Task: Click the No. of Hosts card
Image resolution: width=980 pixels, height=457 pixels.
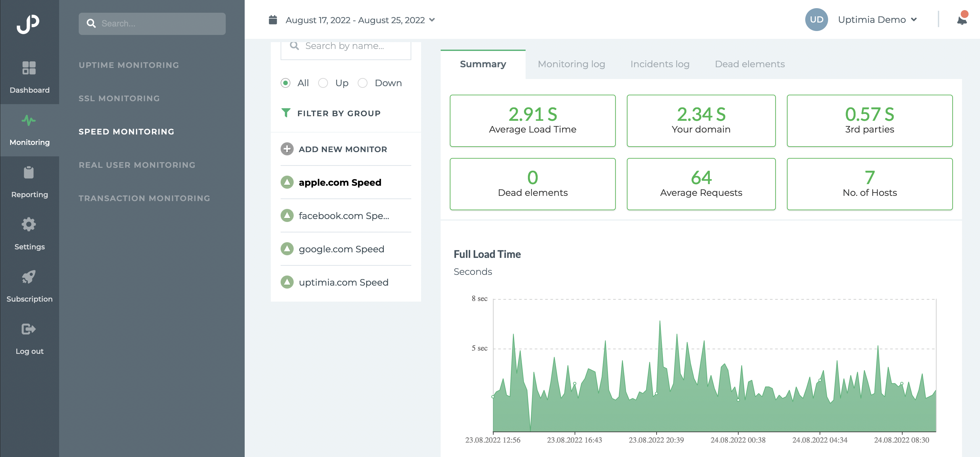Action: [x=870, y=184]
